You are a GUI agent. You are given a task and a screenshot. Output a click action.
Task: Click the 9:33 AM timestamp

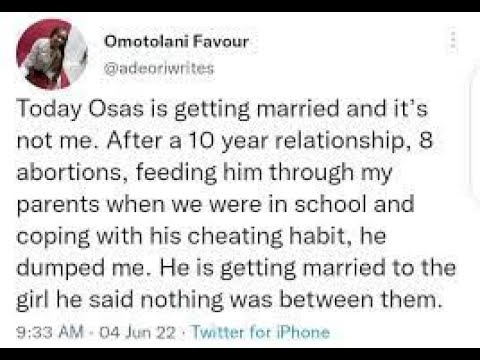[x=50, y=332]
